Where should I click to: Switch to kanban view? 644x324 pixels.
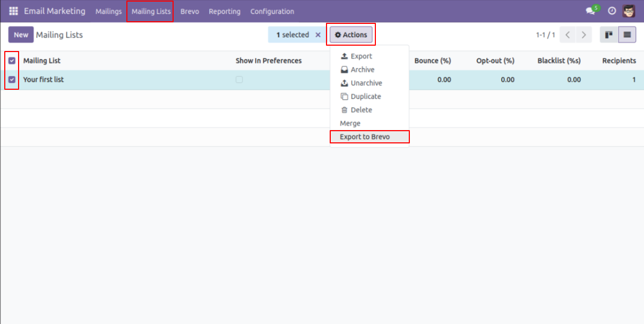[x=608, y=35]
